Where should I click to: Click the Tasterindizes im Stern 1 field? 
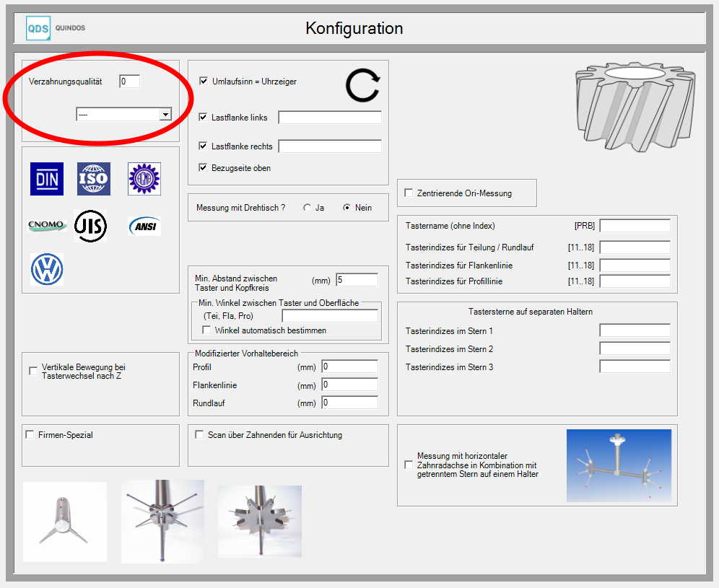[x=635, y=330]
